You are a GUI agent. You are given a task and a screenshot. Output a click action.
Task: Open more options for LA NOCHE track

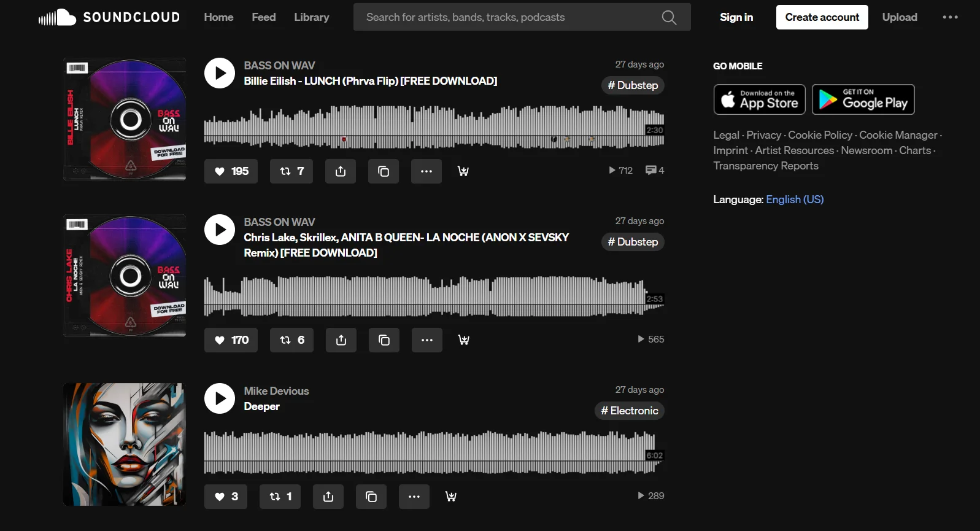pos(427,340)
